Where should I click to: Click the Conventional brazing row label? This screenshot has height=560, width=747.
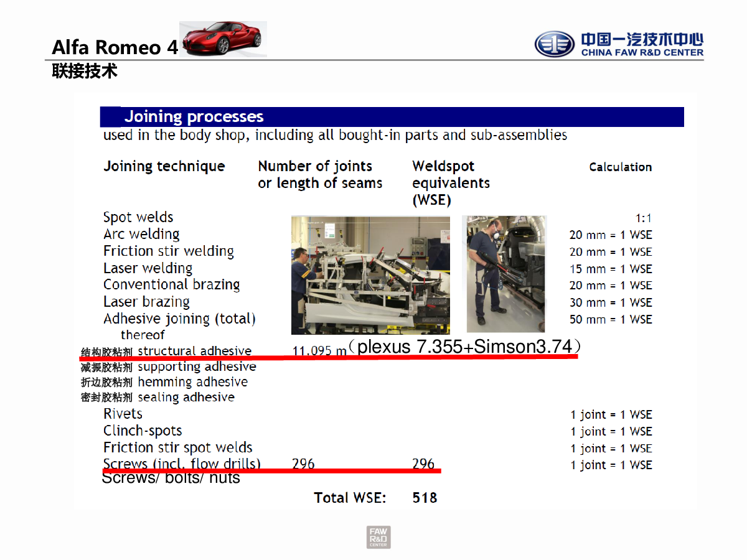tap(172, 285)
